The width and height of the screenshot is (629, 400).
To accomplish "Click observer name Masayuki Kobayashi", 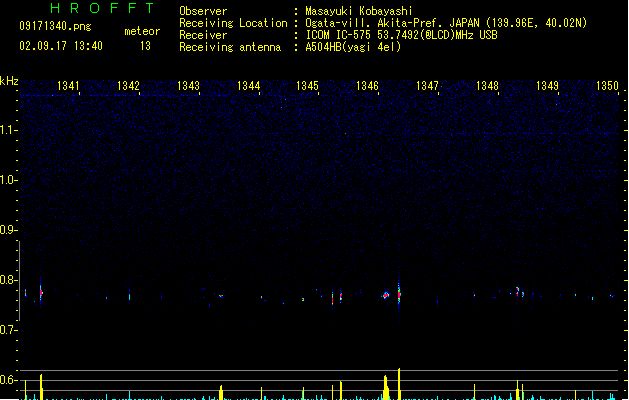I will coord(359,11).
